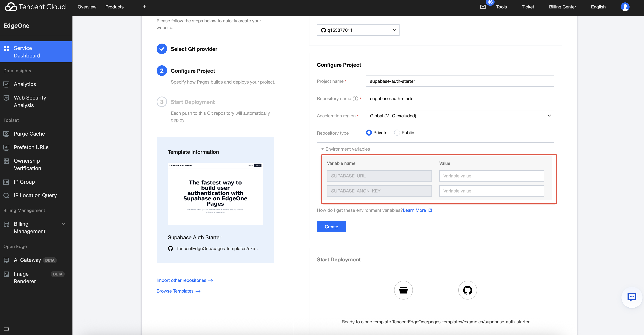Click the AI Gateway icon
The image size is (644, 335).
(7, 260)
